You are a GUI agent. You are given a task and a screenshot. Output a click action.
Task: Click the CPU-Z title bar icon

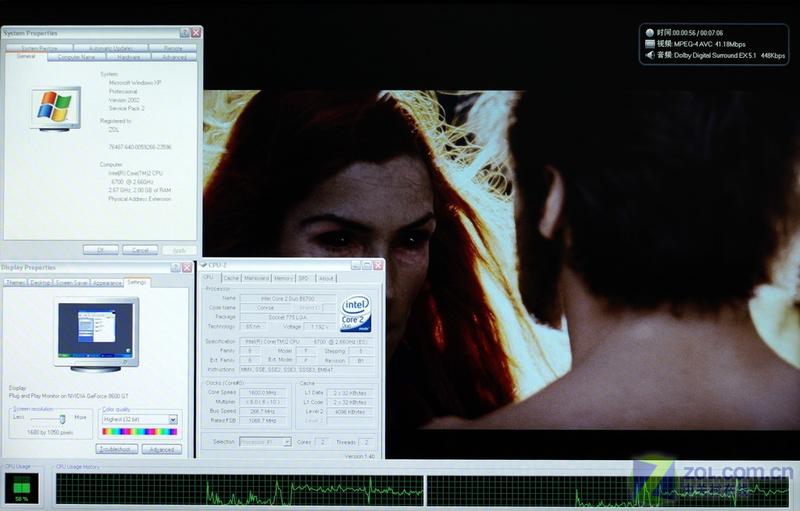(204, 265)
